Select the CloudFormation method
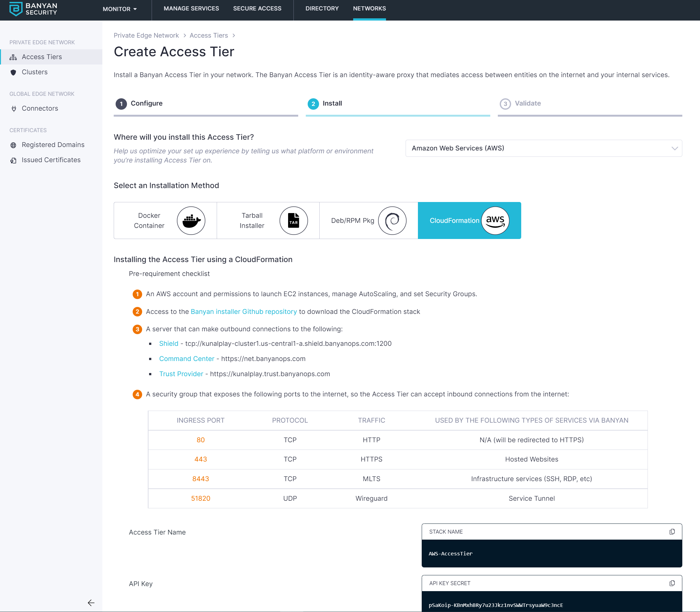 coord(469,221)
